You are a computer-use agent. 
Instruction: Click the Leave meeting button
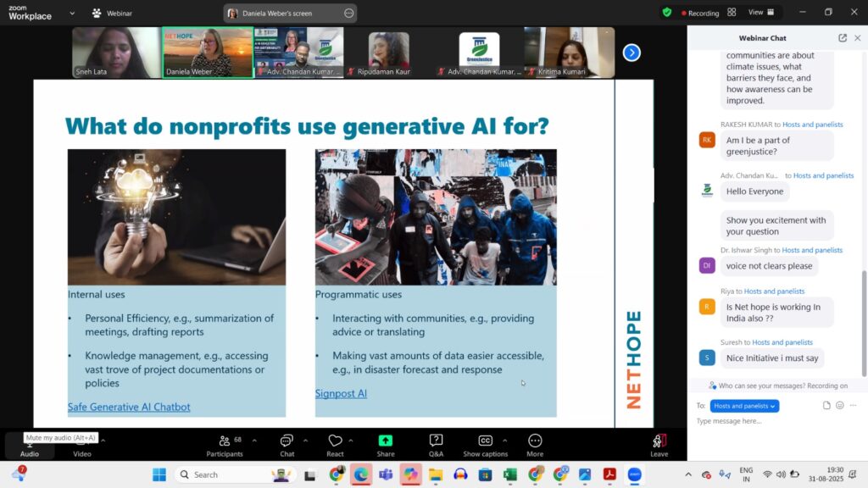(x=659, y=445)
